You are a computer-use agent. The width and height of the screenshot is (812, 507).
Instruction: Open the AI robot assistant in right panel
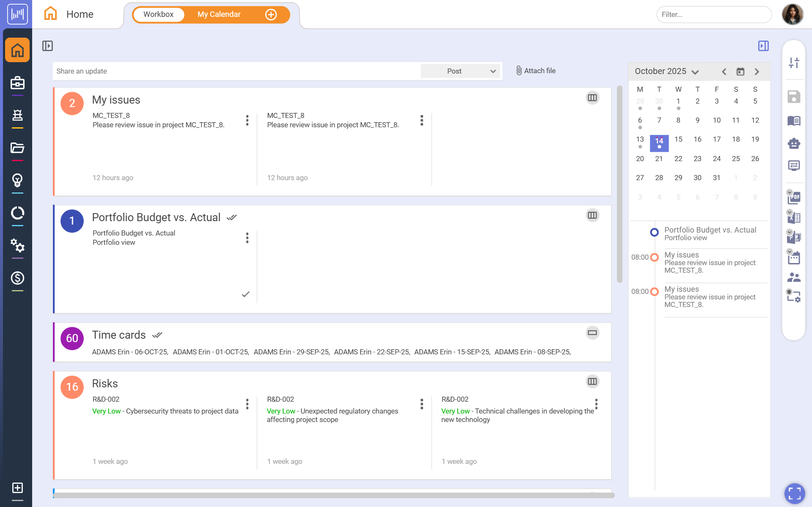click(x=794, y=143)
